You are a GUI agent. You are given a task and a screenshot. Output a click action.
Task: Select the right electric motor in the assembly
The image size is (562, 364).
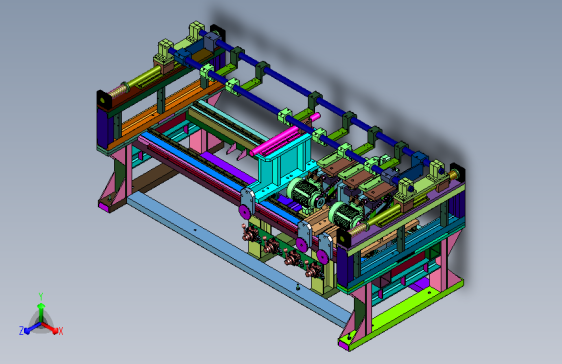[346, 215]
